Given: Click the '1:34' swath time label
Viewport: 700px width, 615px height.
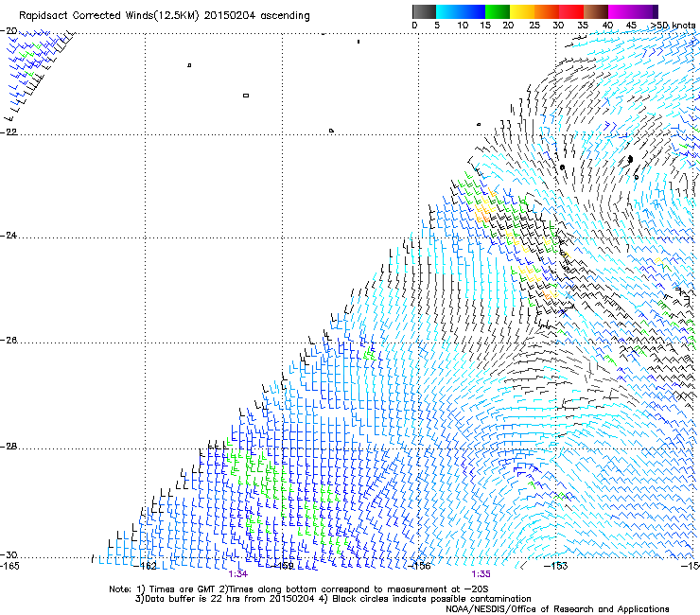Looking at the screenshot, I should pos(238,574).
